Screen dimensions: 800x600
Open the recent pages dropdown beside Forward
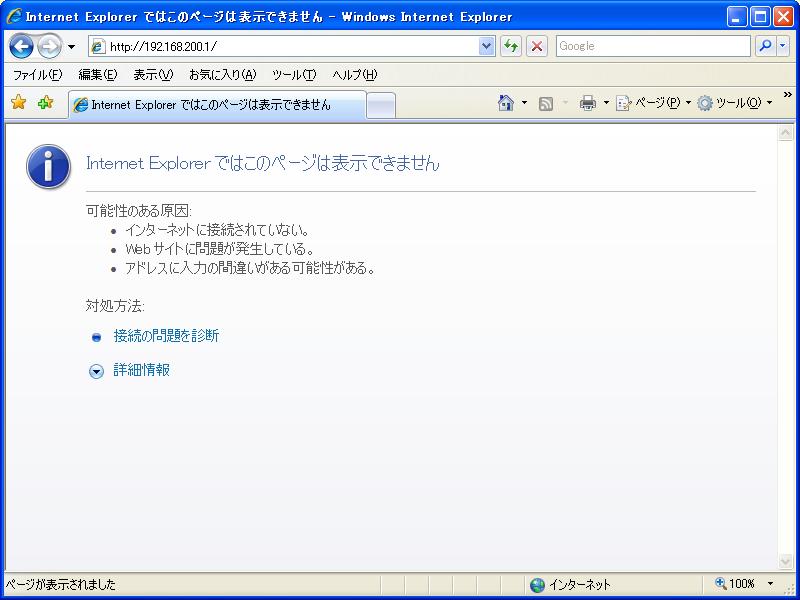pyautogui.click(x=71, y=47)
